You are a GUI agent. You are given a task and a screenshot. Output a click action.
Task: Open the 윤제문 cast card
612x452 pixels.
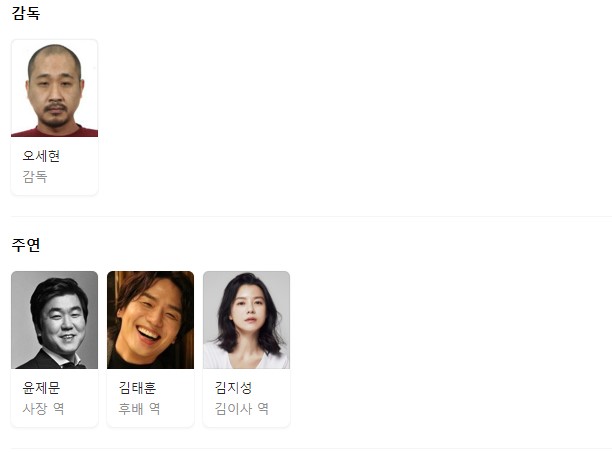pos(54,349)
